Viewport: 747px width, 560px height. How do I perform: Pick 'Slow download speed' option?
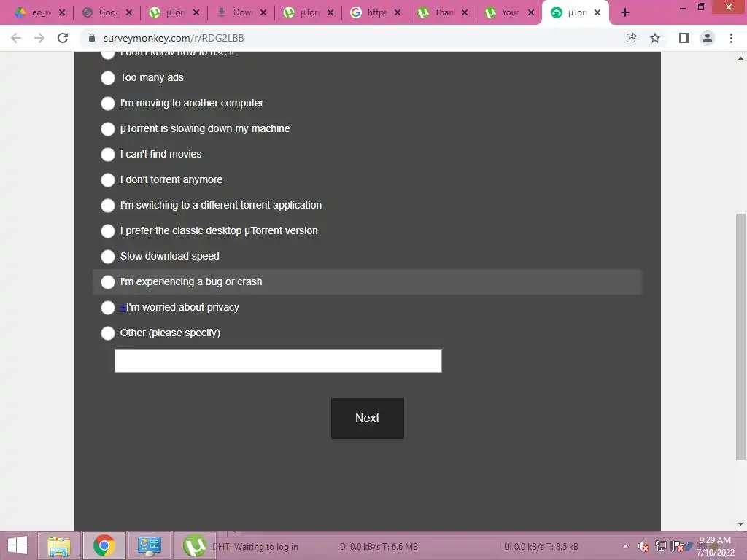point(108,256)
